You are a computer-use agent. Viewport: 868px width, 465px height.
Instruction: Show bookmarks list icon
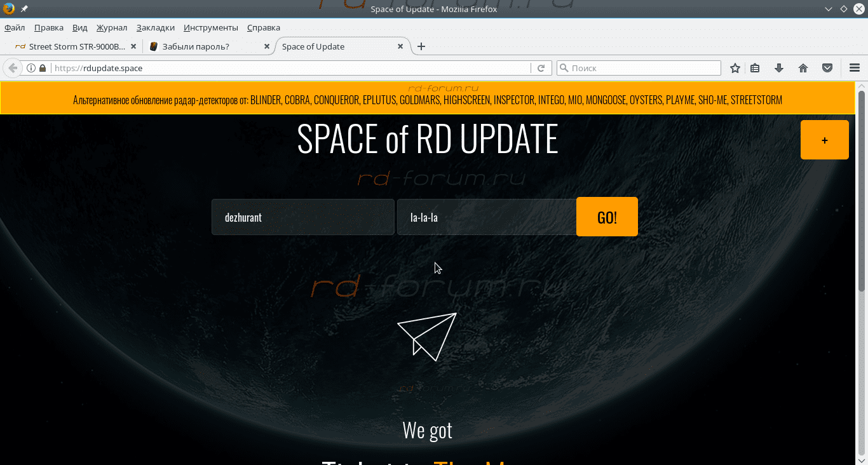click(755, 68)
